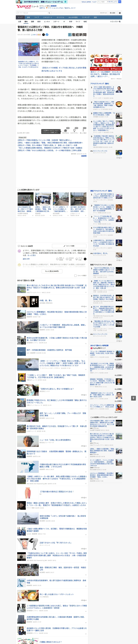Open the 国際 category tab

(x=32, y=21)
